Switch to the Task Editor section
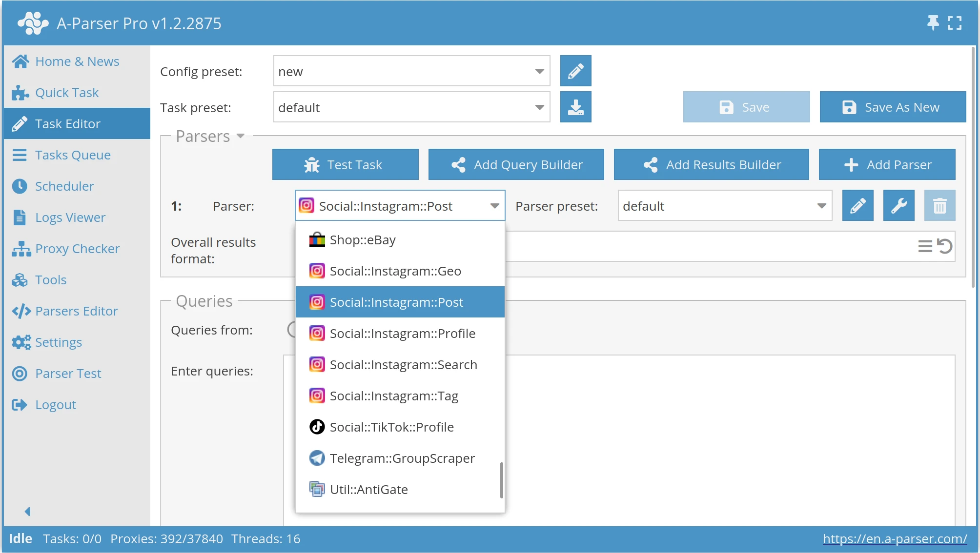The height and width of the screenshot is (553, 980). (x=67, y=123)
